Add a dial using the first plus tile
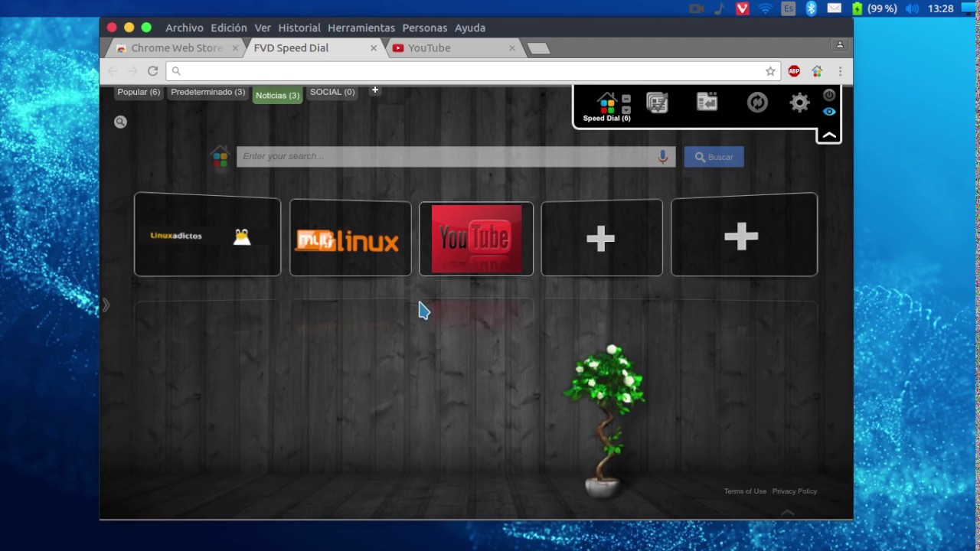Image resolution: width=980 pixels, height=551 pixels. (602, 238)
